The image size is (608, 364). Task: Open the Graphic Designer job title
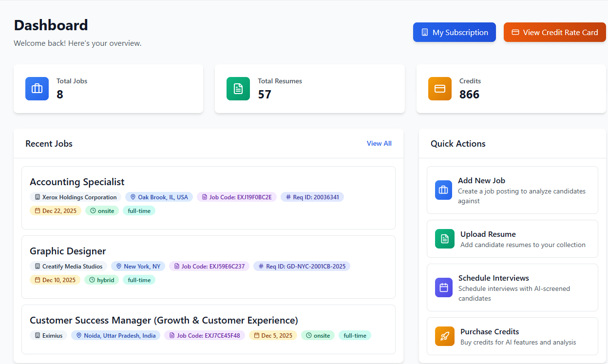[68, 251]
